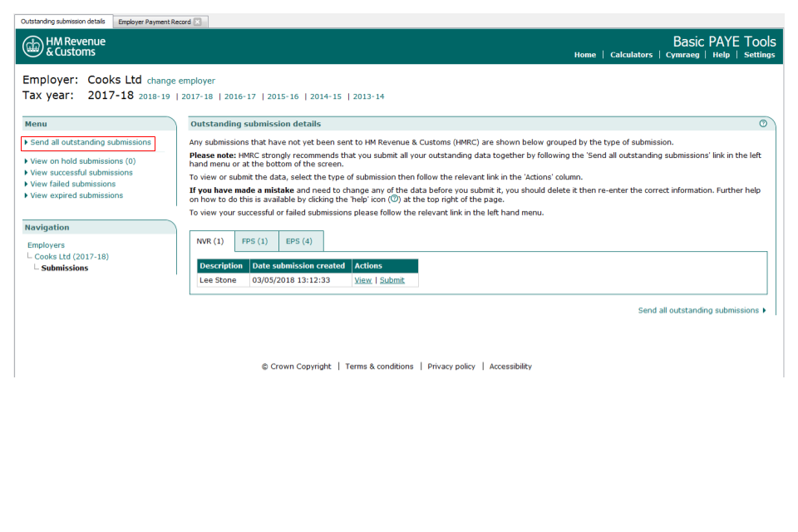Viewport: 798px width, 532px height.
Task: Open Cooks Ltd (2017-18) in Navigation tree
Action: click(71, 257)
